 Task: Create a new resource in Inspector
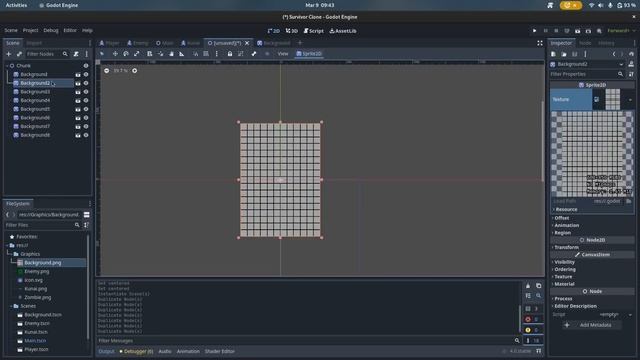pos(553,54)
